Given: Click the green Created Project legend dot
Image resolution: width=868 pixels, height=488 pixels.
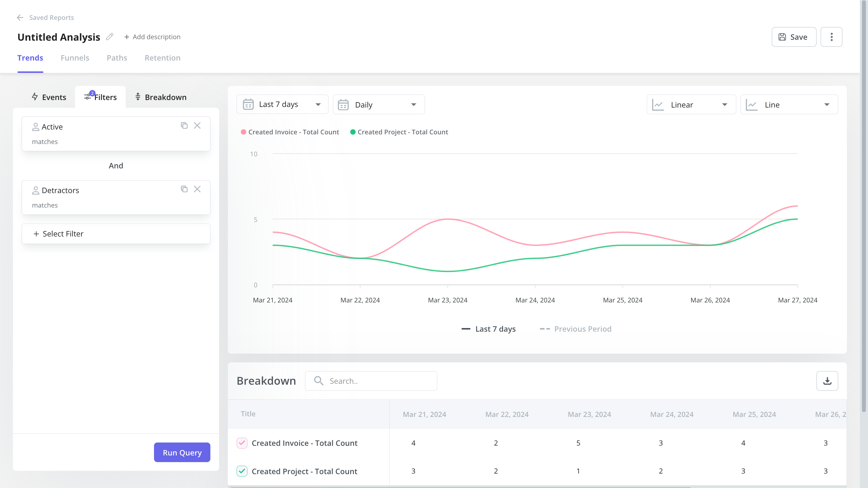Looking at the screenshot, I should point(352,132).
